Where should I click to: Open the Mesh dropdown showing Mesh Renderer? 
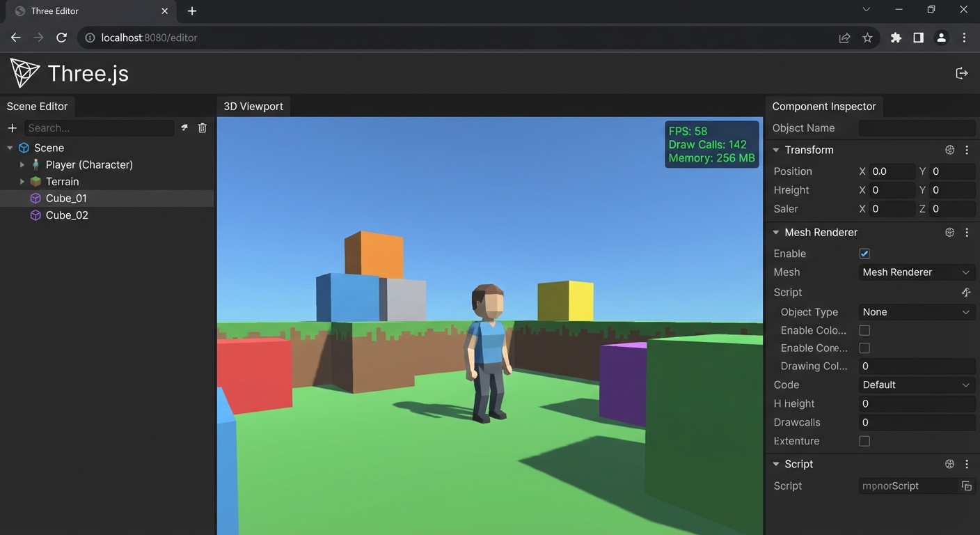[x=915, y=272]
